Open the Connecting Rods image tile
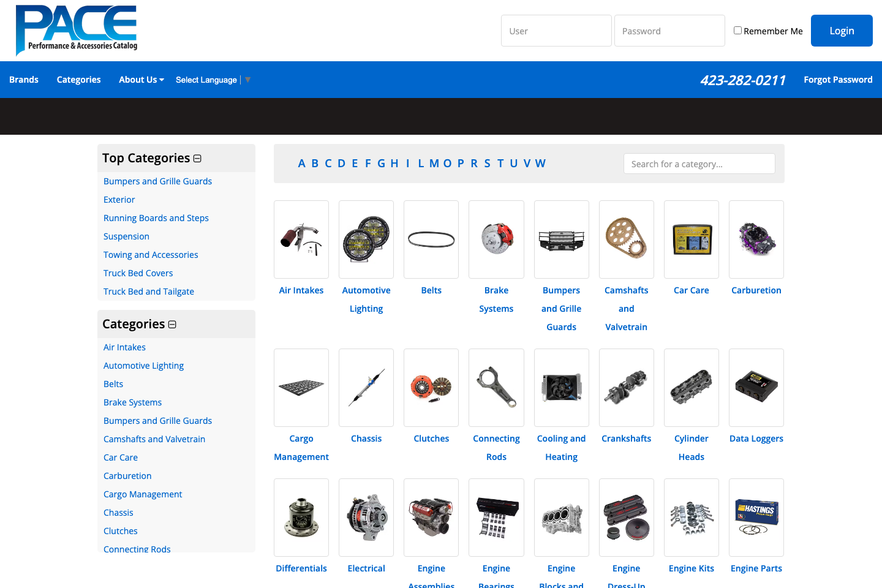The width and height of the screenshot is (882, 588). click(x=496, y=388)
